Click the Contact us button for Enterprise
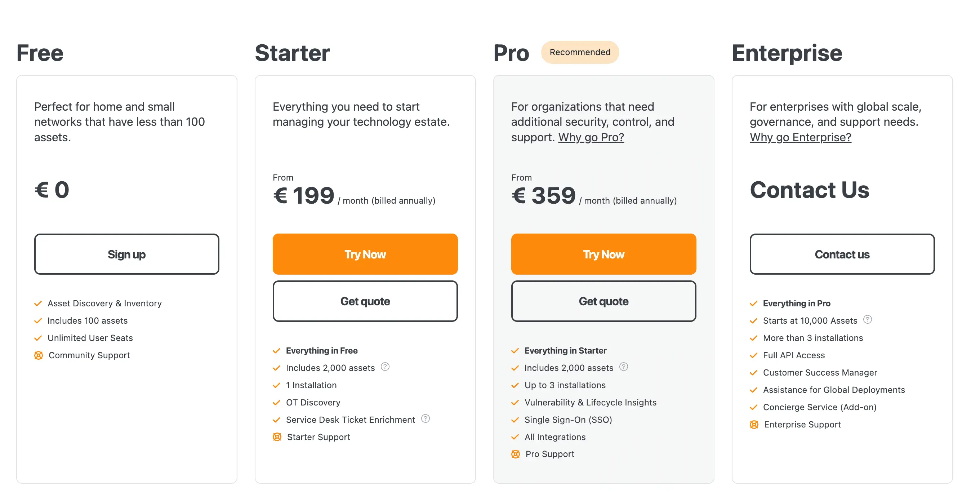The image size is (980, 501). pyautogui.click(x=842, y=254)
